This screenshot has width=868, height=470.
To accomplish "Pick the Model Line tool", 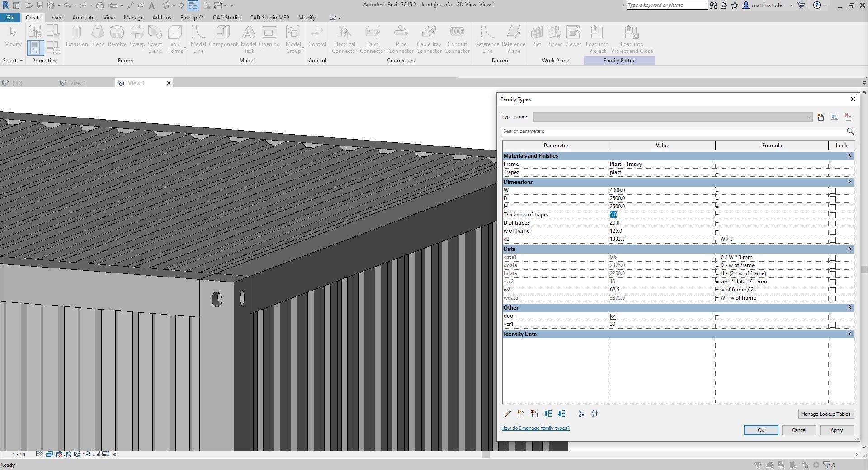I will (198, 39).
